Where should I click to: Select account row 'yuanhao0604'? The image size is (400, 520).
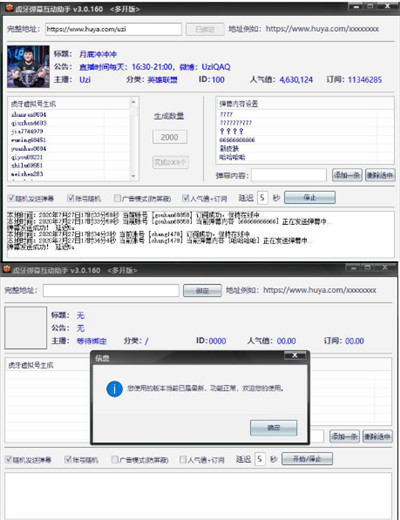pyautogui.click(x=28, y=149)
